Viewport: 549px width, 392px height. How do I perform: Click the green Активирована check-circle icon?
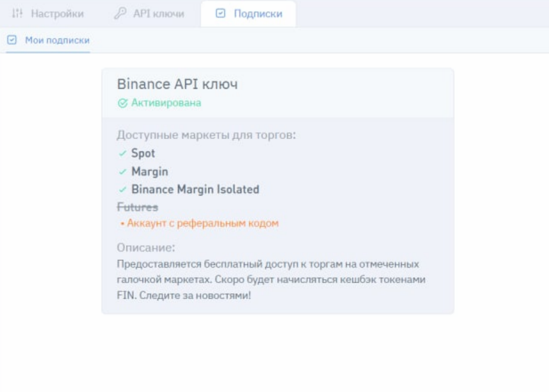(x=123, y=103)
